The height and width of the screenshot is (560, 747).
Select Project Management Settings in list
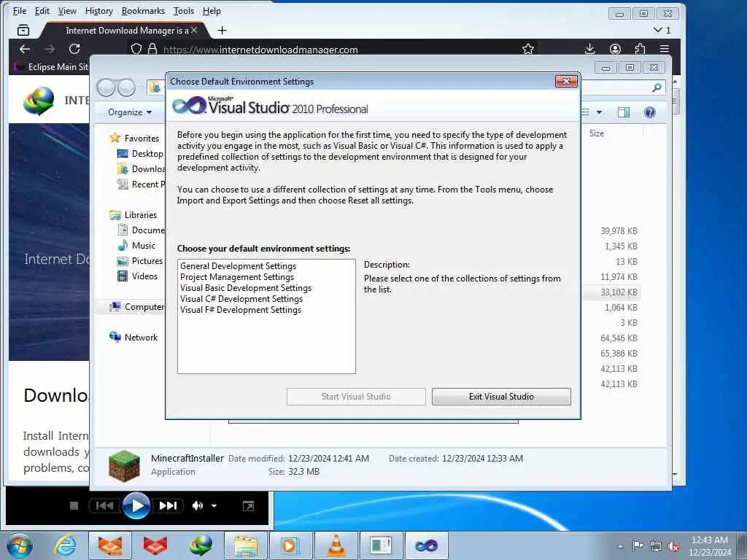point(237,277)
